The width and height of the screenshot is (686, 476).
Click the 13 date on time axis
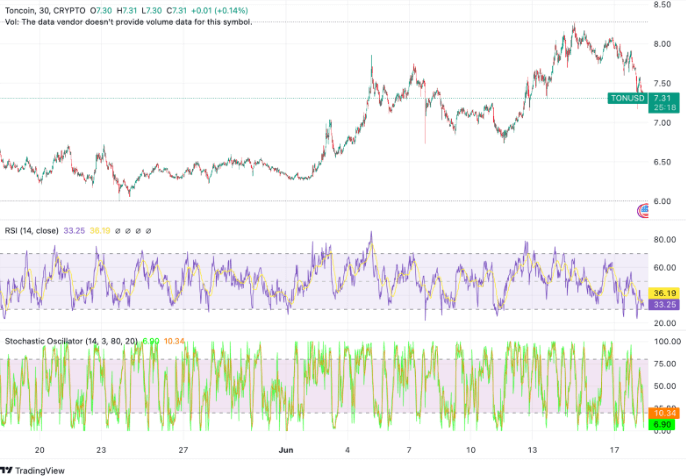[x=532, y=450]
